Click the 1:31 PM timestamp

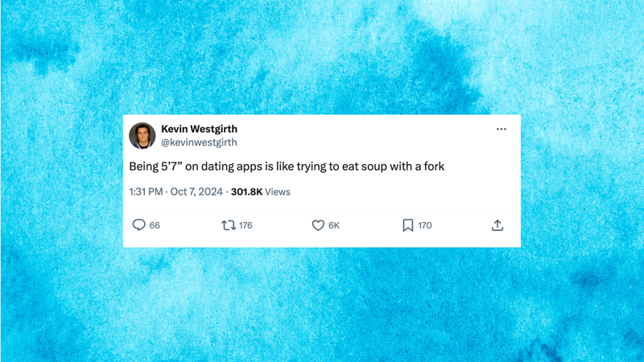[146, 192]
